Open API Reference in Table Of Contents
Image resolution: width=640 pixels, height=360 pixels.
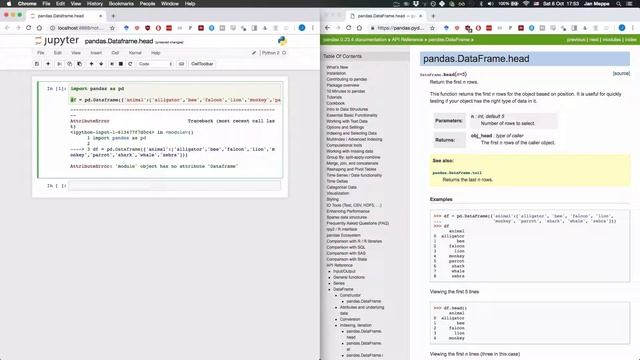pos(339,265)
